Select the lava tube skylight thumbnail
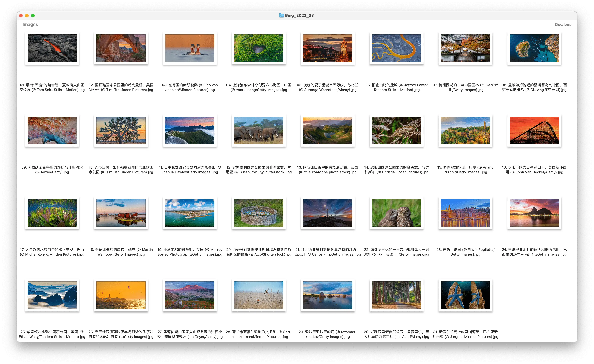594x364 pixels. pos(52,48)
